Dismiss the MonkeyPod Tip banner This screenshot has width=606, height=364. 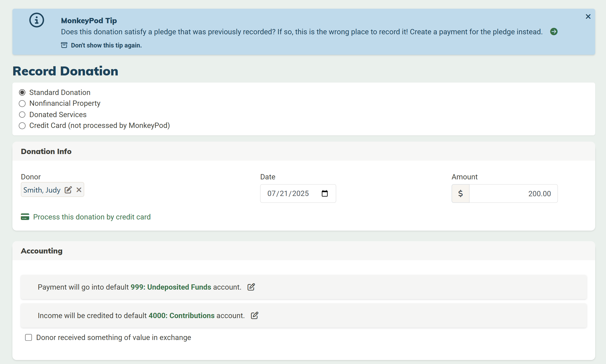(x=588, y=16)
